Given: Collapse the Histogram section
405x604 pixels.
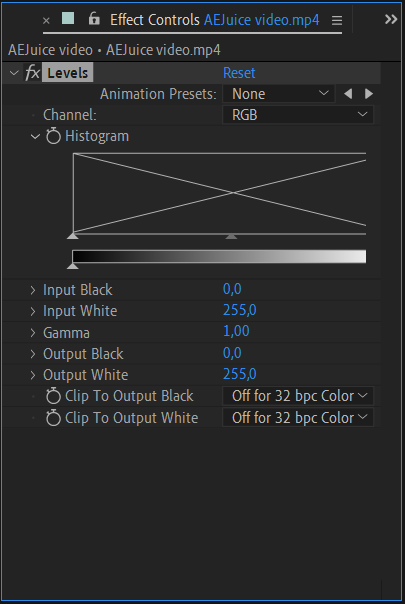Looking at the screenshot, I should [x=35, y=136].
